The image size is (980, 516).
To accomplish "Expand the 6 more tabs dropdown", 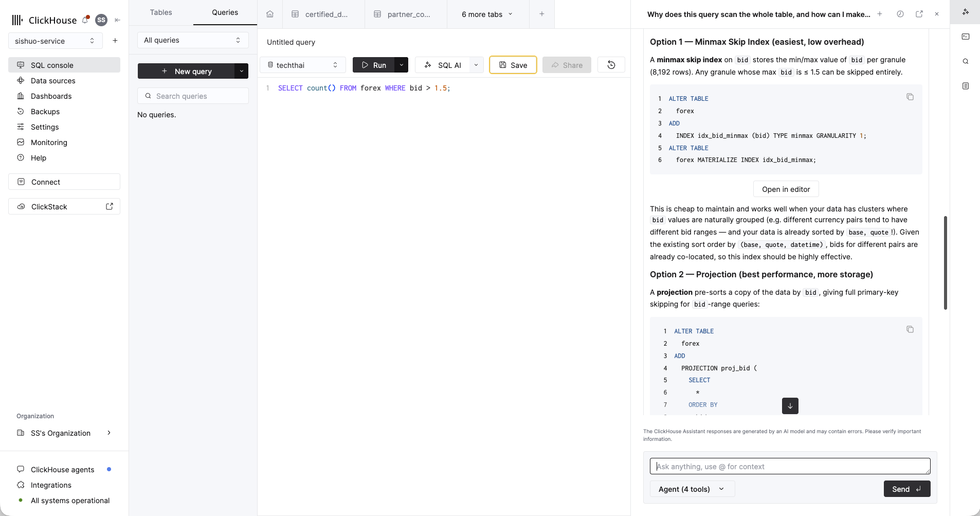I will [x=487, y=14].
